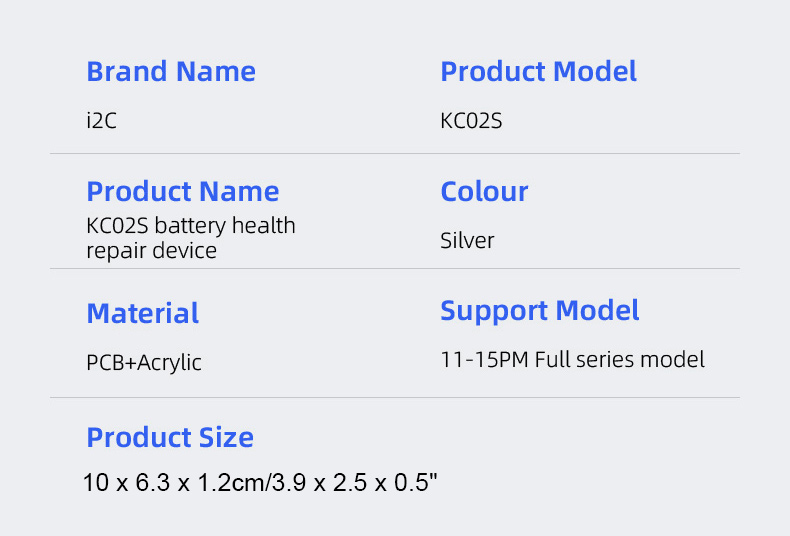Image resolution: width=790 pixels, height=536 pixels.
Task: Click the Silver colour value
Action: [x=467, y=241]
